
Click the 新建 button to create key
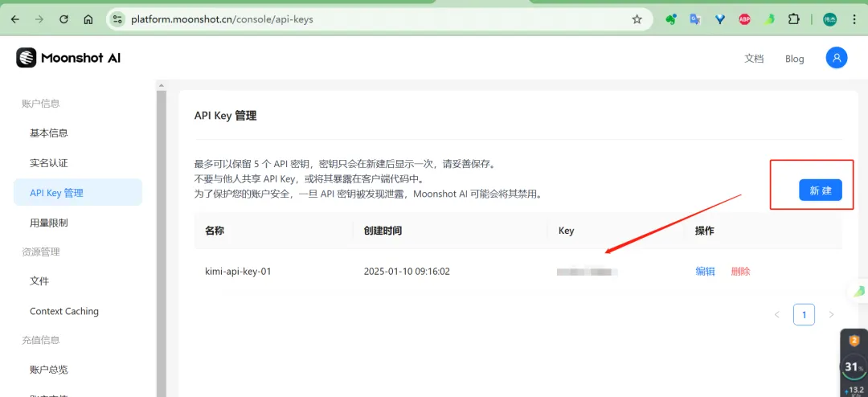[820, 190]
